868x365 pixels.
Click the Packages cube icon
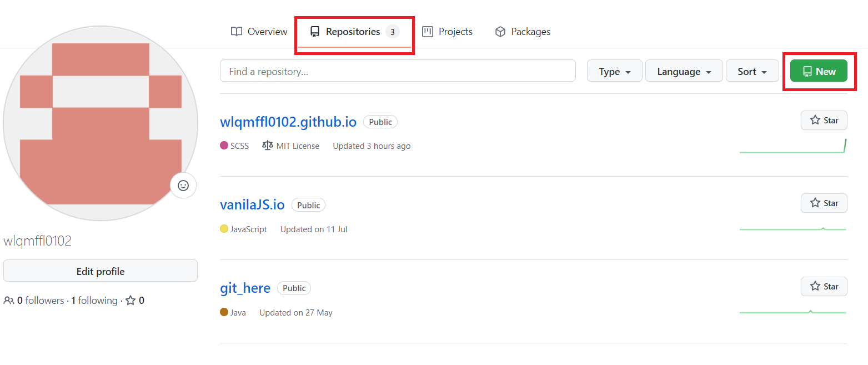[x=500, y=32]
